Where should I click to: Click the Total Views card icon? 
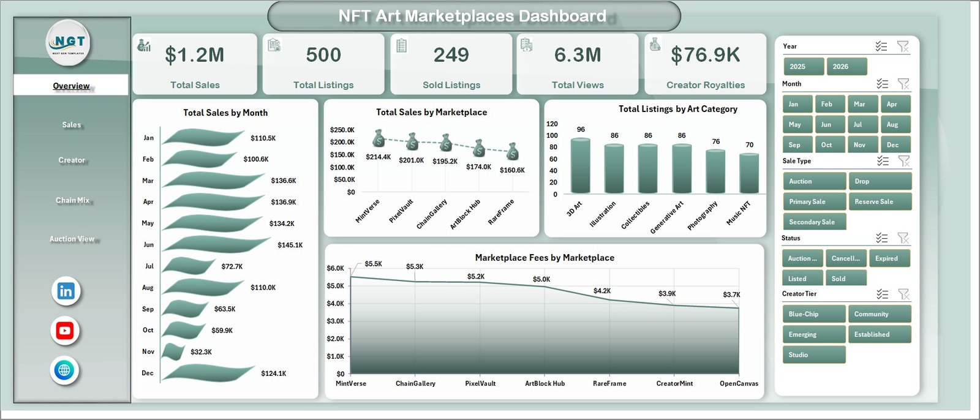click(526, 44)
